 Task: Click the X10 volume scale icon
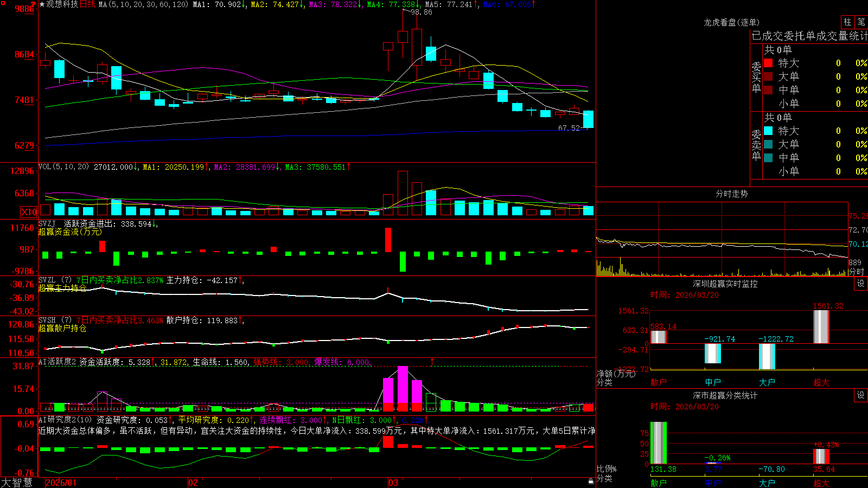[29, 212]
